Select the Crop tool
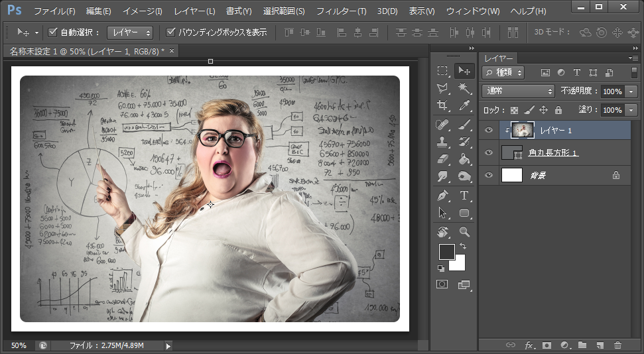This screenshot has height=354, width=644. point(442,105)
